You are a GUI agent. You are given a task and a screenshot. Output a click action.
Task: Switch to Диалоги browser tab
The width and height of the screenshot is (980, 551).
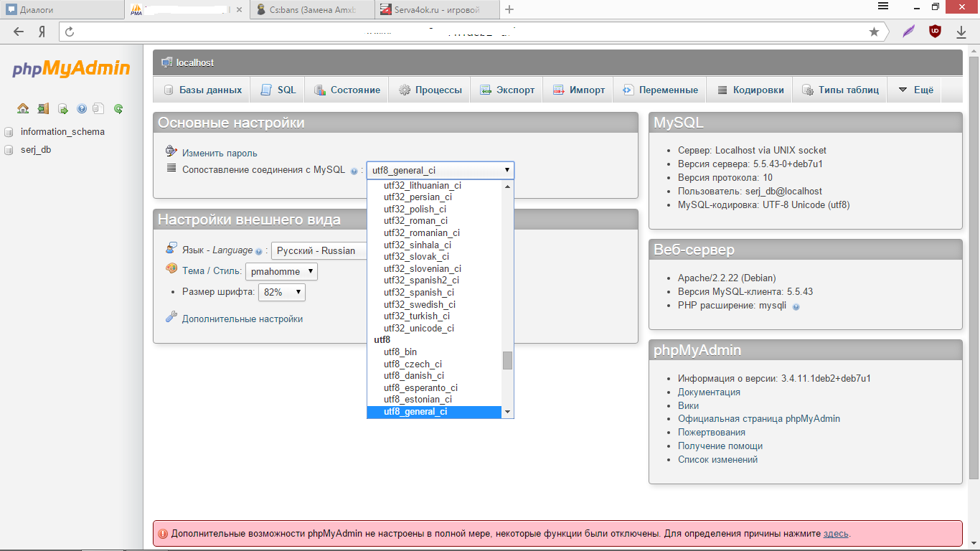(62, 9)
